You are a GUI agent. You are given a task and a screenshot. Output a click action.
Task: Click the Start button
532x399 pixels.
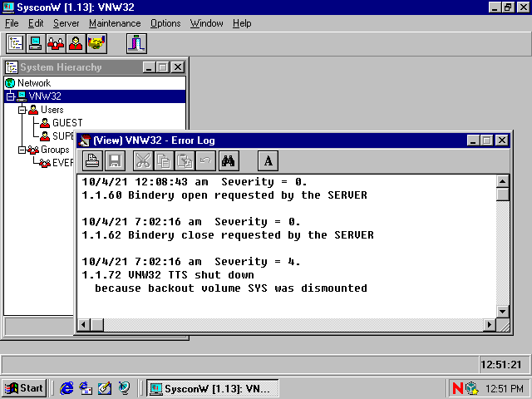tap(24, 388)
